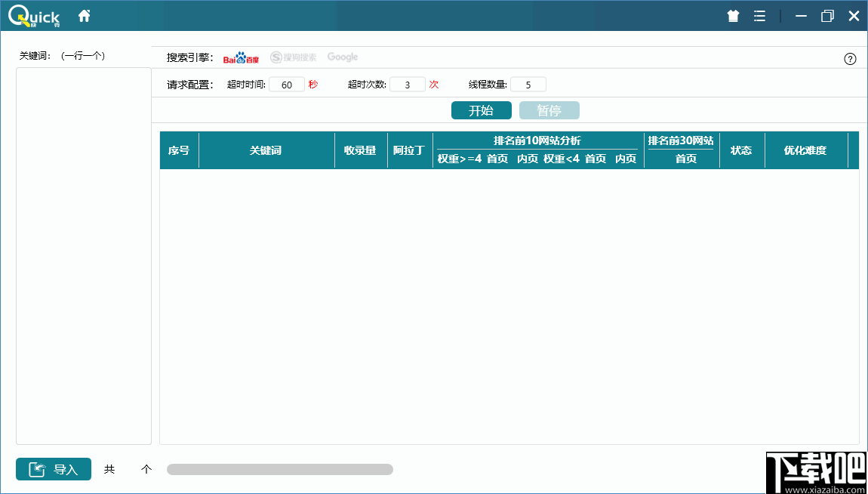Click the home icon in the title bar
Image resolution: width=868 pixels, height=494 pixels.
(84, 14)
